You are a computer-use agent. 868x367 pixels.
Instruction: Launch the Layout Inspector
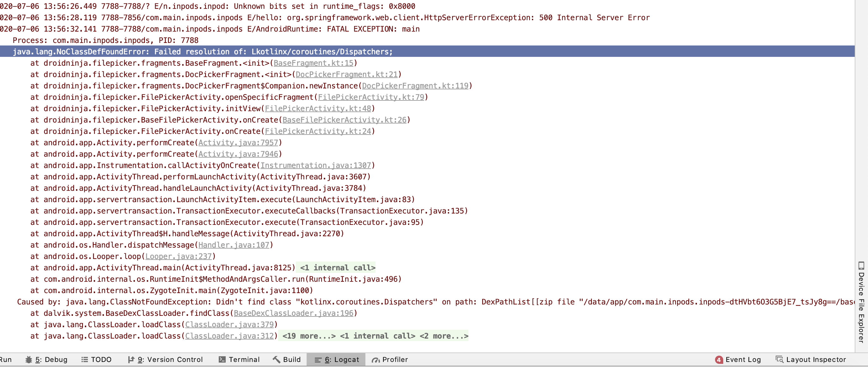coord(810,359)
